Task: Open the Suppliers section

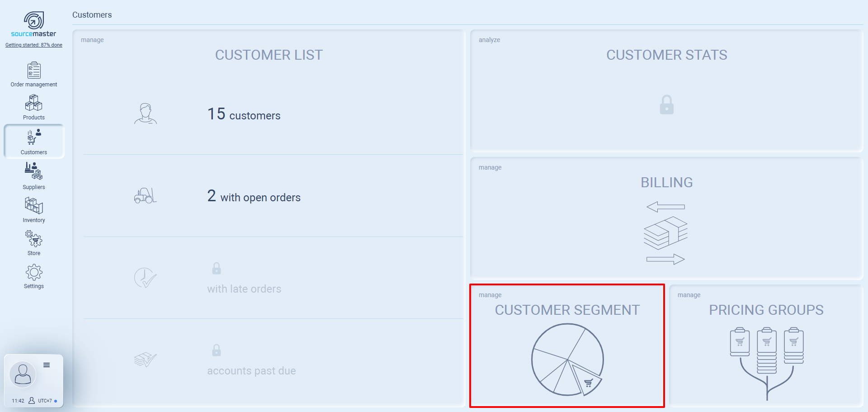Action: (34, 176)
